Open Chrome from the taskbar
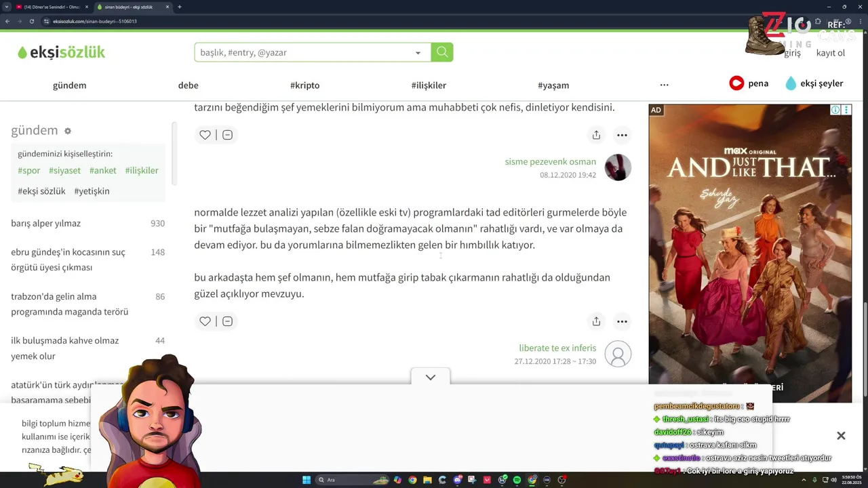The height and width of the screenshot is (488, 868). 412,480
